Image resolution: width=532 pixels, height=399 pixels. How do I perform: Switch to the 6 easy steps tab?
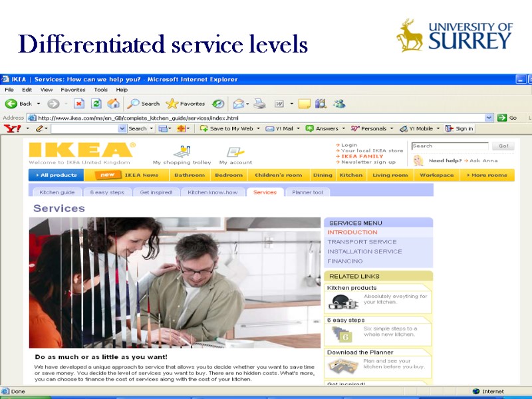(x=107, y=192)
